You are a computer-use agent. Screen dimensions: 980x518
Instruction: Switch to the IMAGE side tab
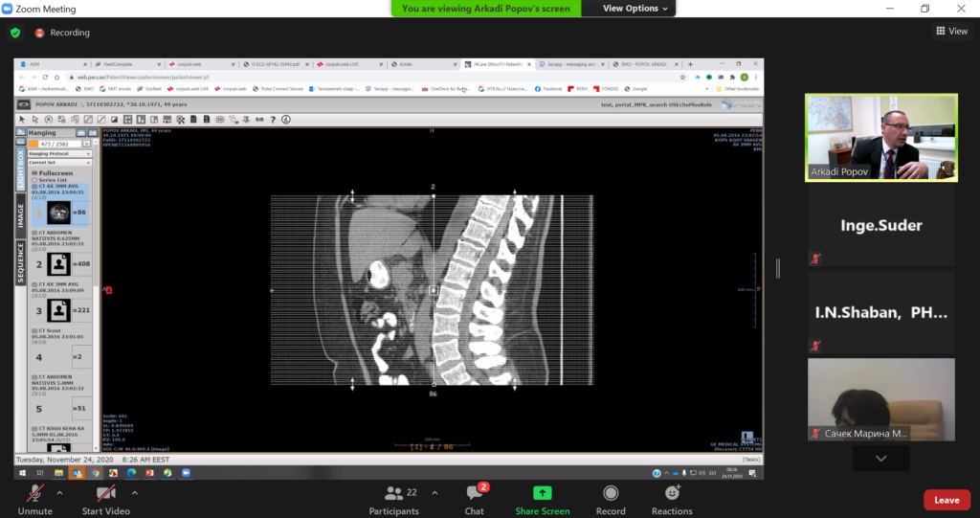tap(21, 215)
